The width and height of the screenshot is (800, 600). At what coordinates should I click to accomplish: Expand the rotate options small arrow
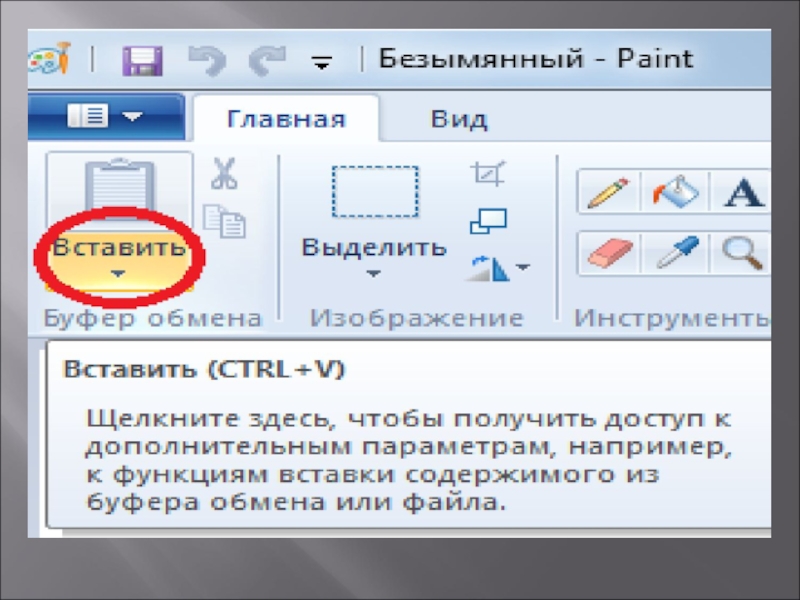[x=523, y=267]
